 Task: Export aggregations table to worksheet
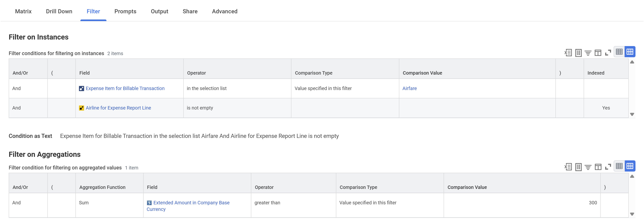coord(578,167)
